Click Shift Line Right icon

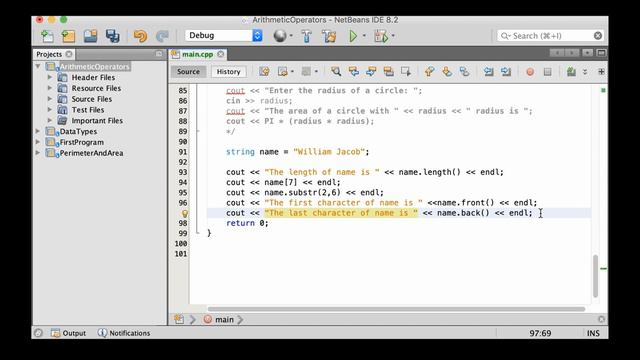point(506,71)
